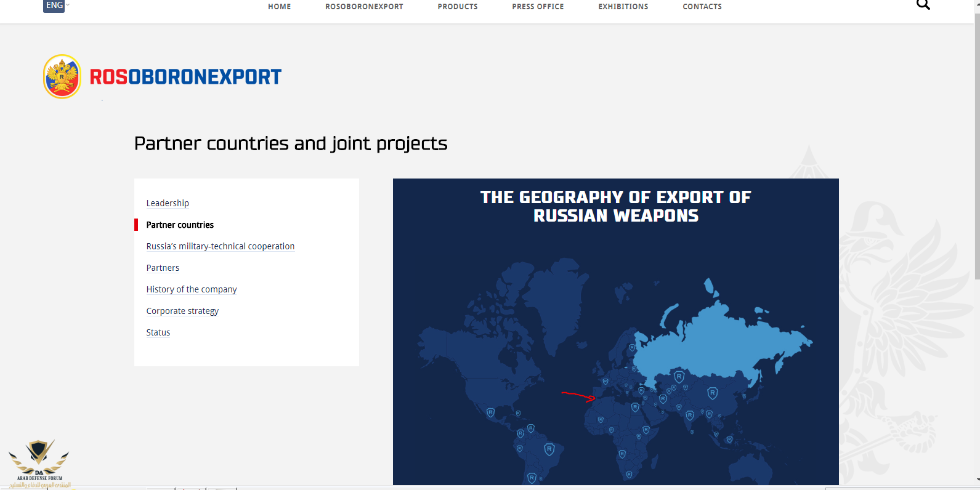
Task: Open the ENG language dropdown
Action: click(55, 6)
